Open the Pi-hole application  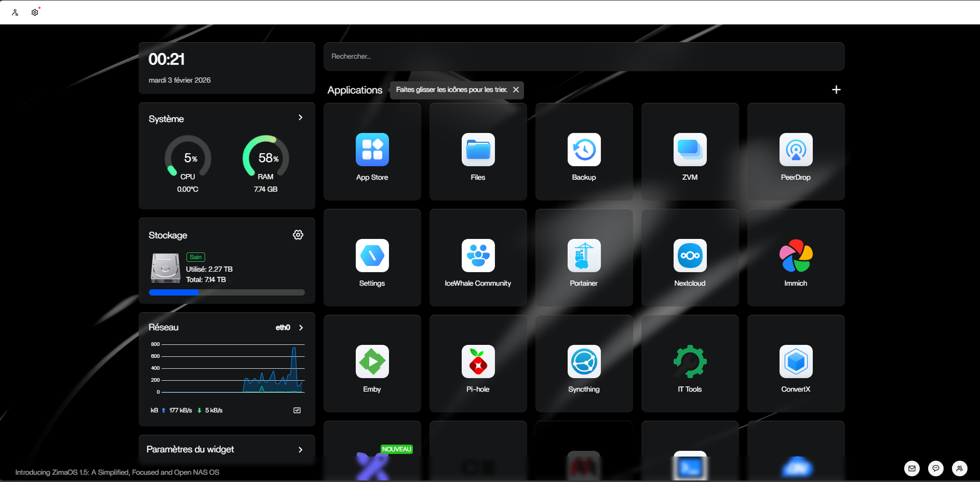click(478, 362)
